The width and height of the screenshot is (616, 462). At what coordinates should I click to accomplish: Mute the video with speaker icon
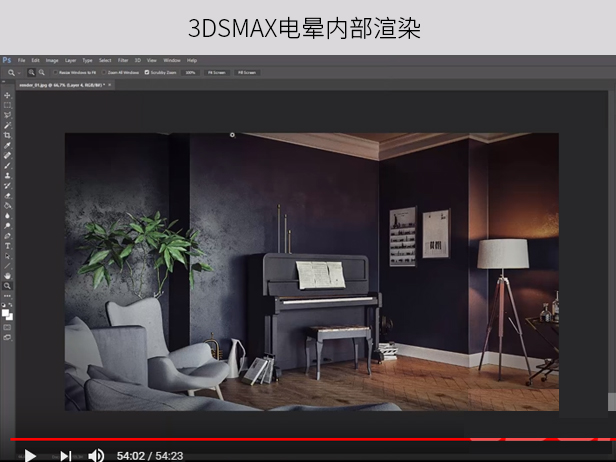coord(96,455)
